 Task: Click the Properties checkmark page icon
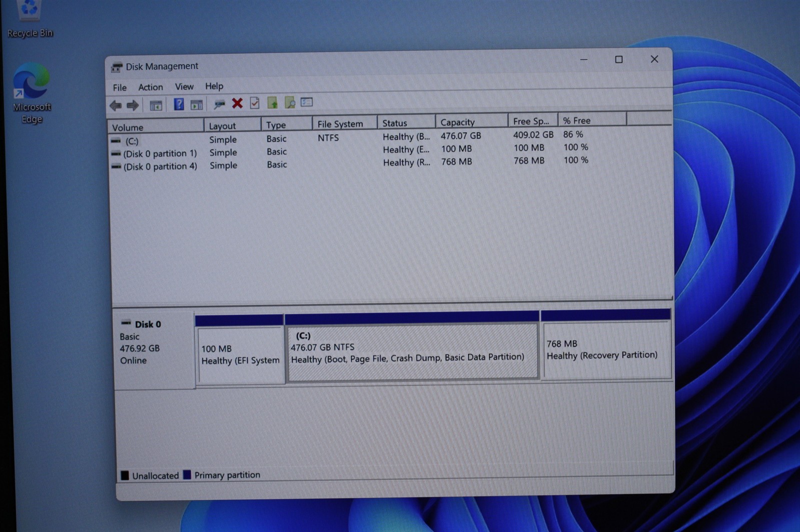pyautogui.click(x=255, y=103)
